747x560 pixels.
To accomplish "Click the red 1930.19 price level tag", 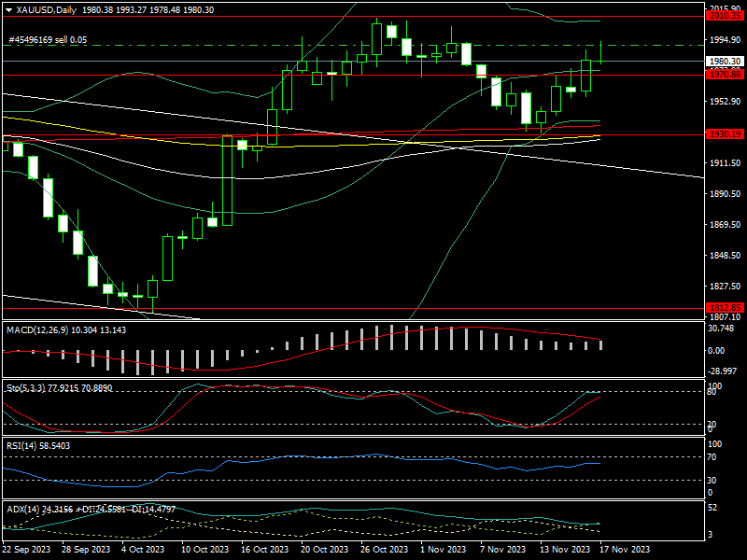I will (x=725, y=134).
